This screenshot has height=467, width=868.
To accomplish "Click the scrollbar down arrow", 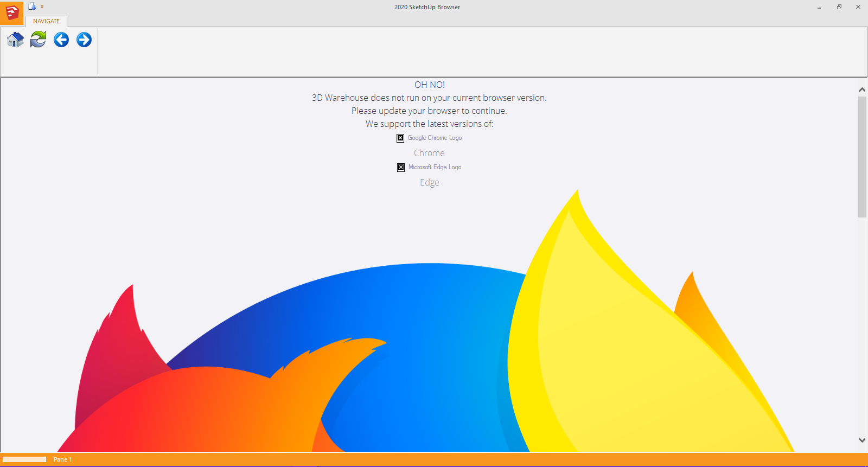I will click(862, 440).
